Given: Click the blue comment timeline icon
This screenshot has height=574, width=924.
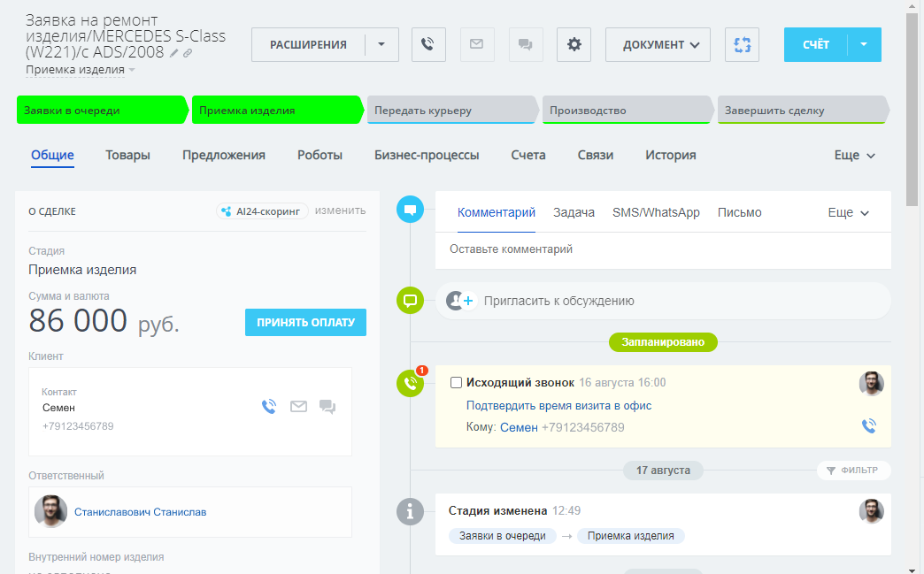Looking at the screenshot, I should coord(410,209).
